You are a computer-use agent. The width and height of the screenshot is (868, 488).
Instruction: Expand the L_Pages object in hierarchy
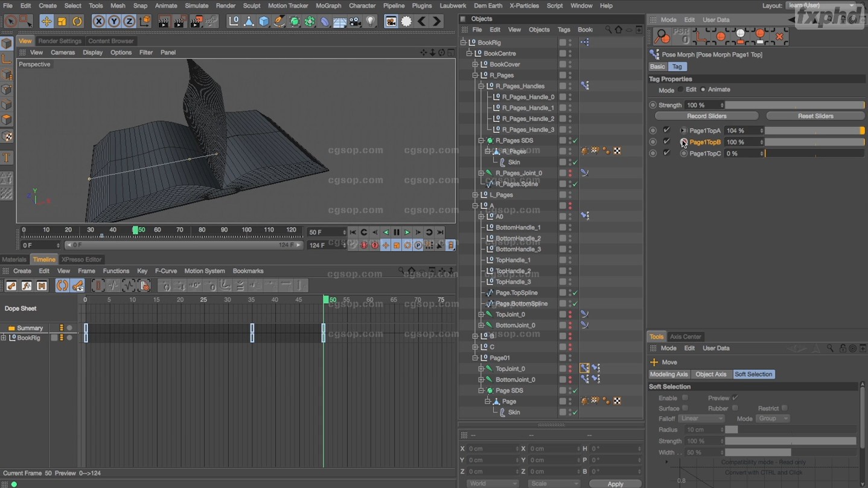(476, 195)
